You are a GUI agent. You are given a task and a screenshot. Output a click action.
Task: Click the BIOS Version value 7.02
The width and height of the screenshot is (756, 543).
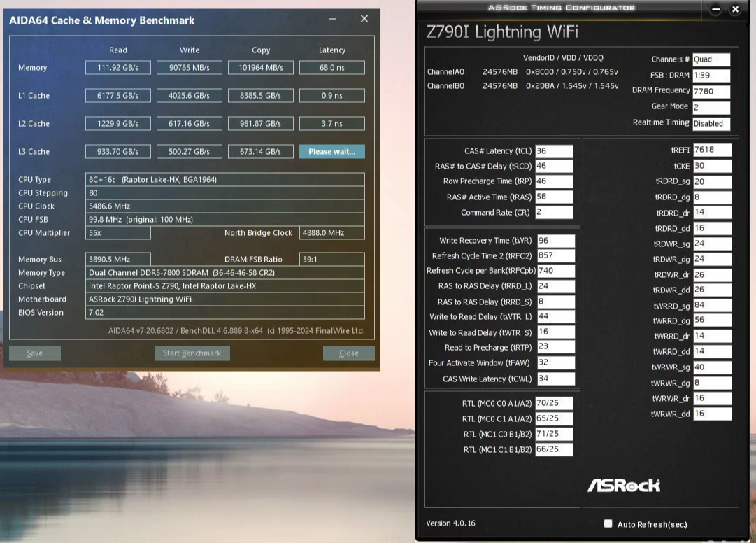[225, 313]
